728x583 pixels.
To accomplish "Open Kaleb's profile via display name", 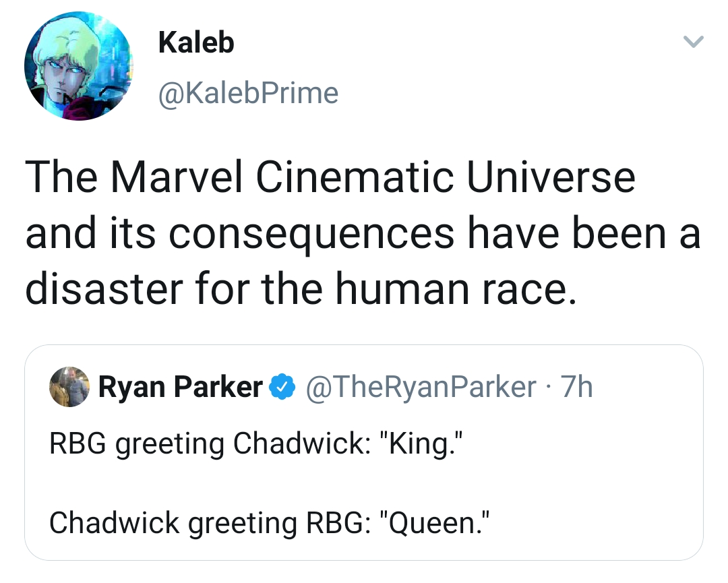I will pos(196,42).
